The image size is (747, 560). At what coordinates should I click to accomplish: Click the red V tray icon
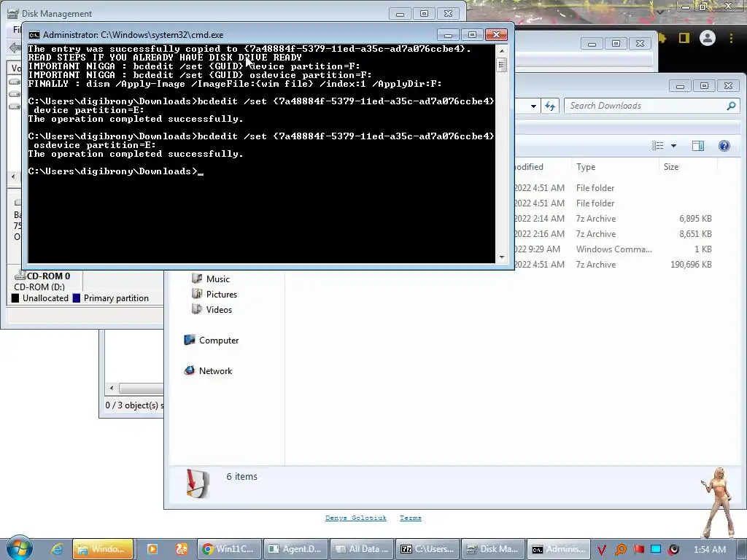[x=602, y=550]
